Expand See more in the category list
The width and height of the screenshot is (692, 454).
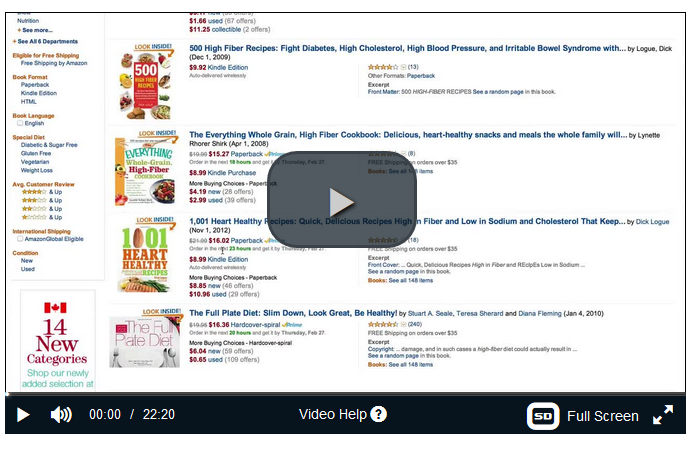tap(35, 30)
